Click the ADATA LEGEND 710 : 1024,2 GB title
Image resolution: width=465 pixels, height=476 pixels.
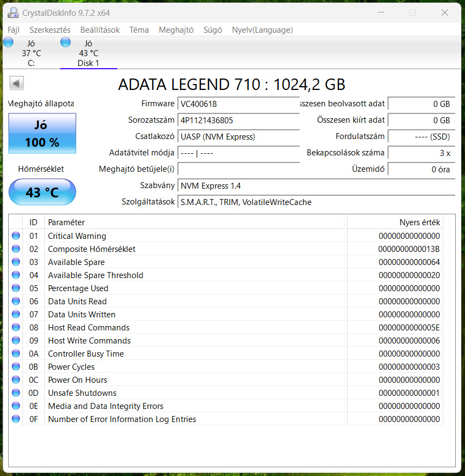click(x=231, y=85)
